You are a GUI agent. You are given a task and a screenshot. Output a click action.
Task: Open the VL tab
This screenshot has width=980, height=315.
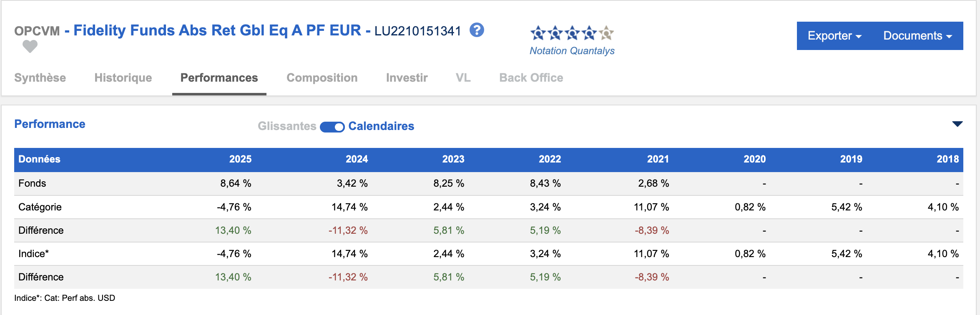point(463,78)
